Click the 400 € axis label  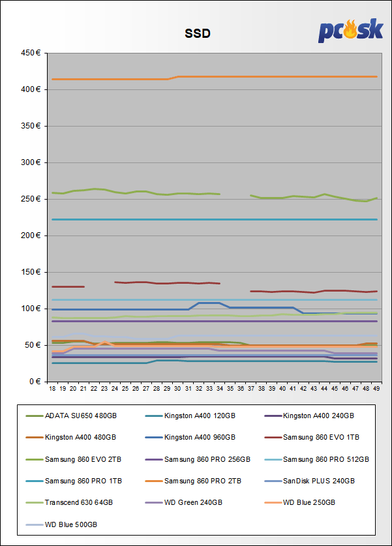(x=31, y=89)
